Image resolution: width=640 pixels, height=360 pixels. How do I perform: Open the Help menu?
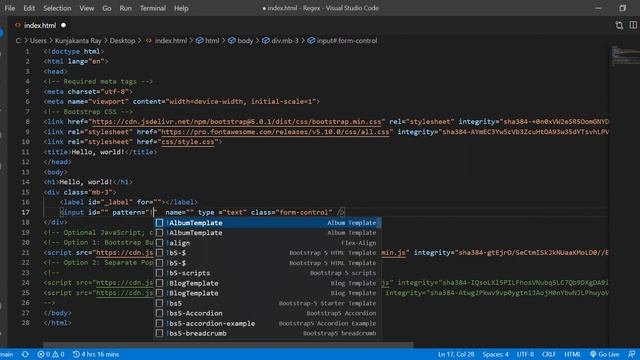[181, 8]
